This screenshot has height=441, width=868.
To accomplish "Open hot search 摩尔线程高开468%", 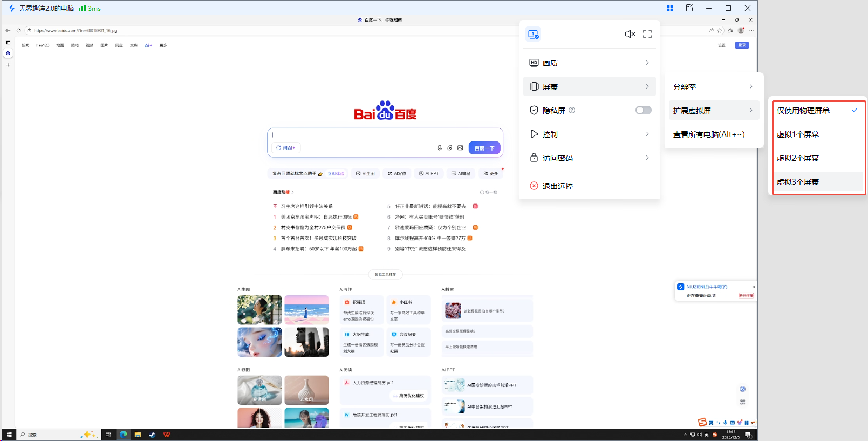I will (430, 238).
